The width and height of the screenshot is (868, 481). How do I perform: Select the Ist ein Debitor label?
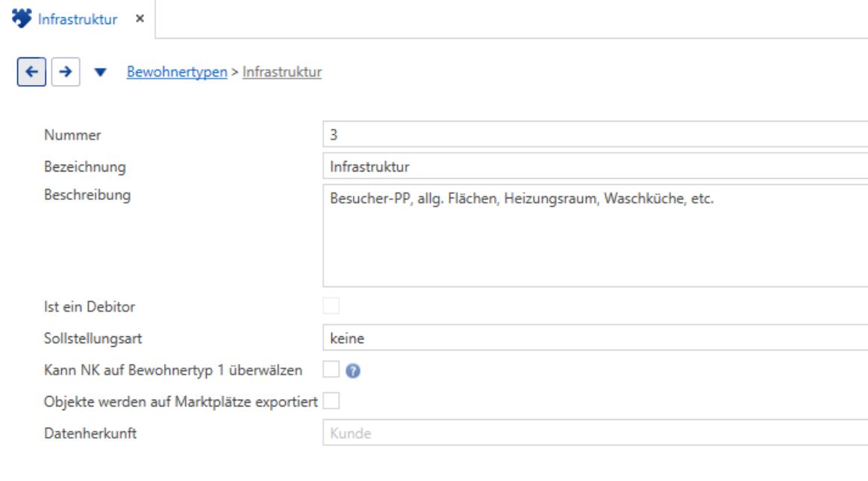pyautogui.click(x=89, y=306)
